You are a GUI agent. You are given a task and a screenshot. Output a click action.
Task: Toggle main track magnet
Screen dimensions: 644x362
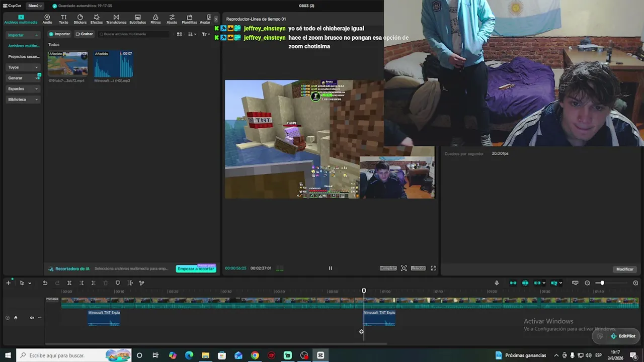[x=513, y=283]
